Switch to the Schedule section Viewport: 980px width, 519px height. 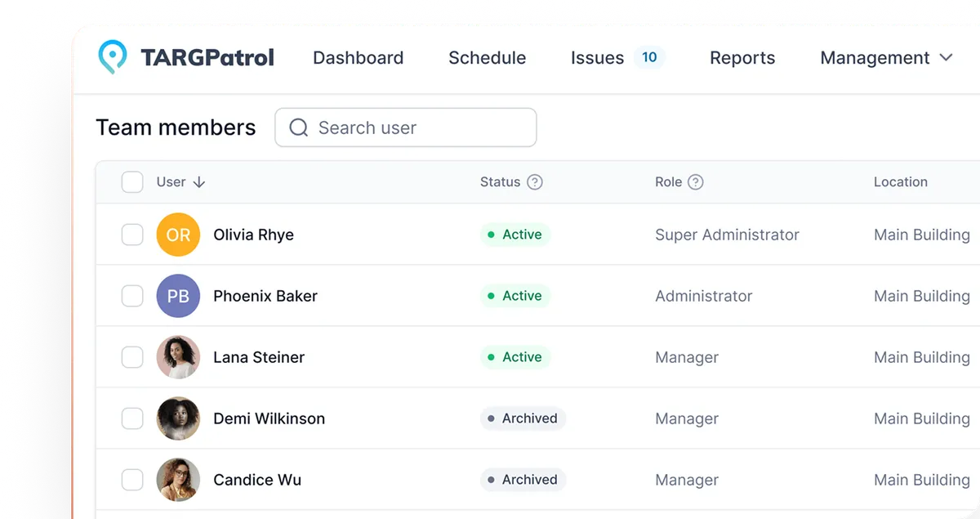[487, 57]
